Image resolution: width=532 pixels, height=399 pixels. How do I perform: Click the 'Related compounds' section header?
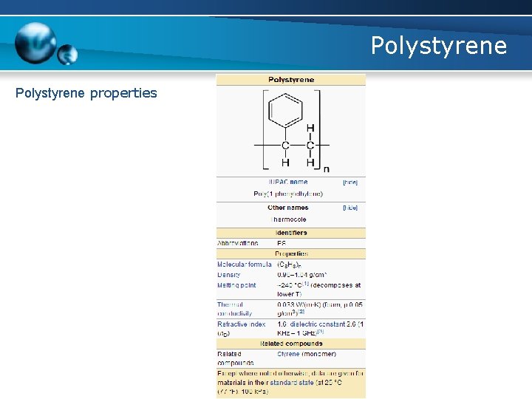(x=291, y=344)
